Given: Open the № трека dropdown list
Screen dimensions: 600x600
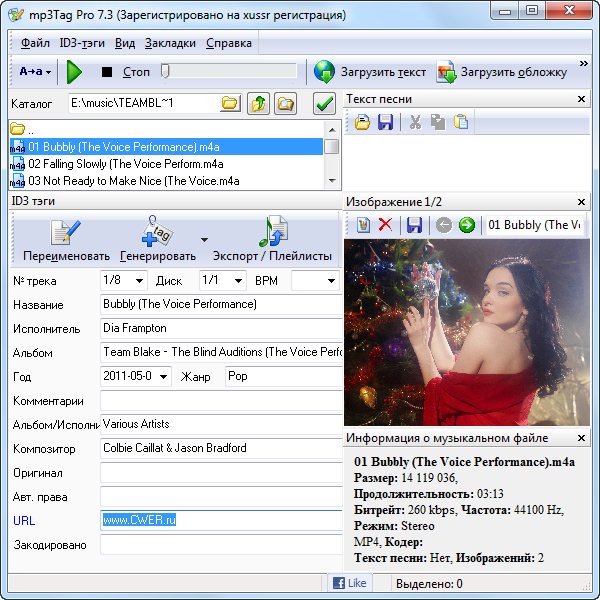Looking at the screenshot, I should coord(137,281).
